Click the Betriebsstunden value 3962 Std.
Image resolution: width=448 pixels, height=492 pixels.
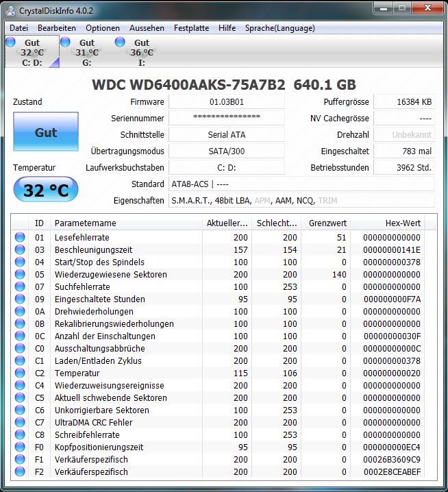pyautogui.click(x=404, y=168)
